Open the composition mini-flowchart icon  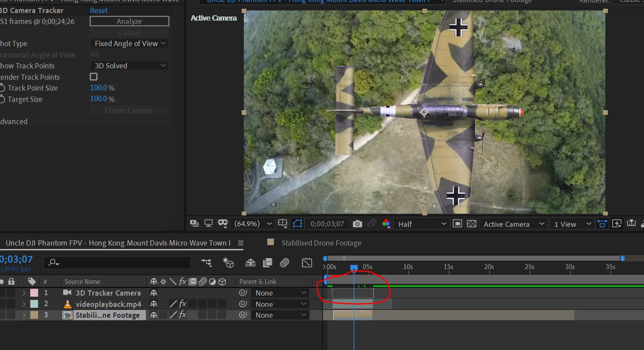click(206, 262)
